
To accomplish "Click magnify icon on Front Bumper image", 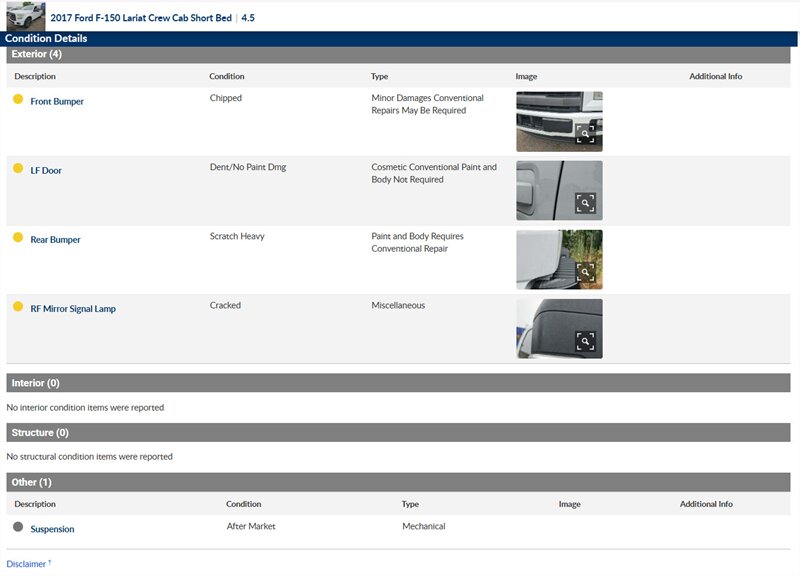I will (x=585, y=134).
